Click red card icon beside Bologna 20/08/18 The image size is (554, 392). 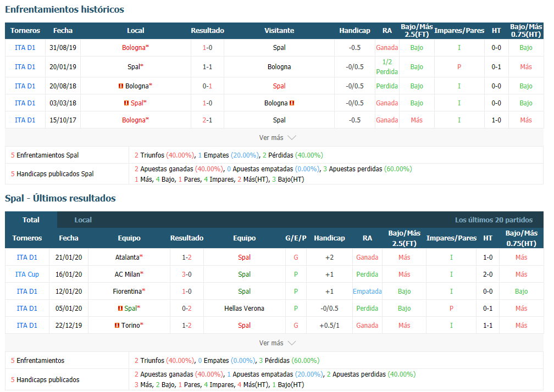tap(121, 86)
